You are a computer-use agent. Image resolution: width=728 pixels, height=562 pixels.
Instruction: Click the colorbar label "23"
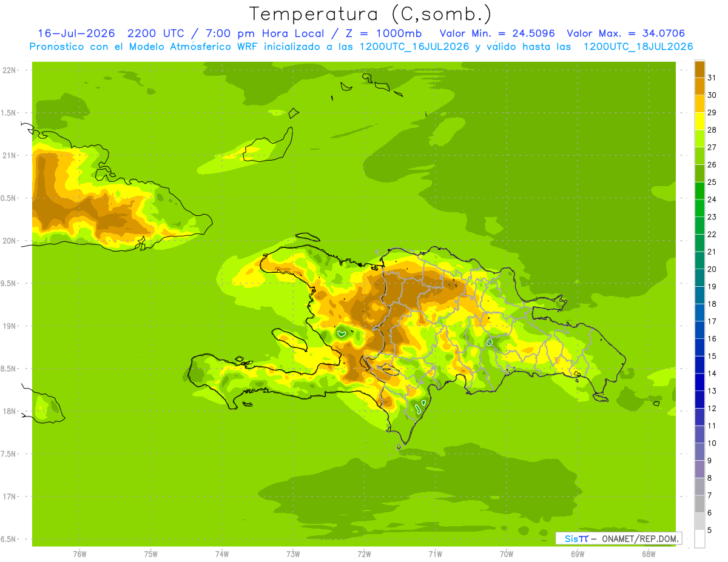[x=712, y=217]
